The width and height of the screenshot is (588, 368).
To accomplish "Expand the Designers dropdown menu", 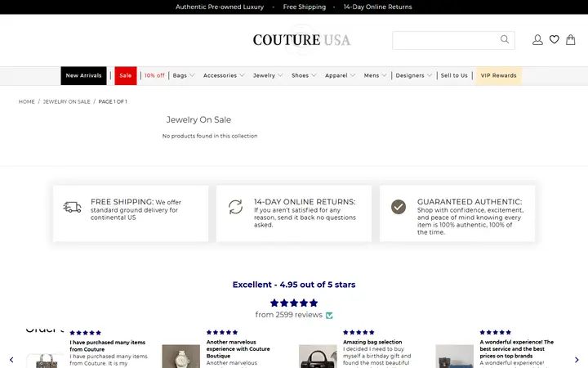I will 413,75.
